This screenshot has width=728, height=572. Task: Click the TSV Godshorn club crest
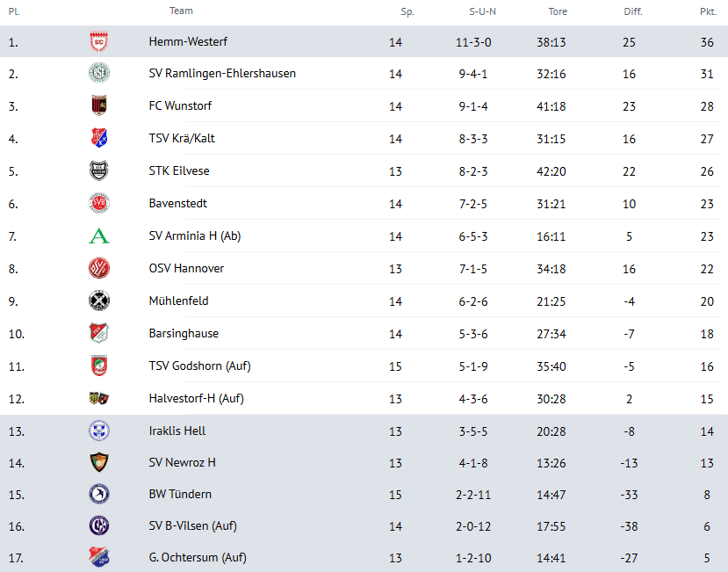pos(99,366)
